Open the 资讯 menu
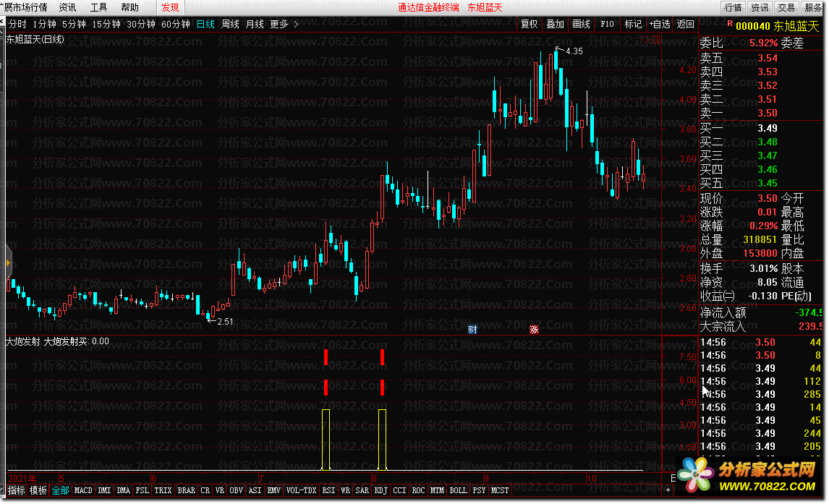This screenshot has height=504, width=829. 67,7
